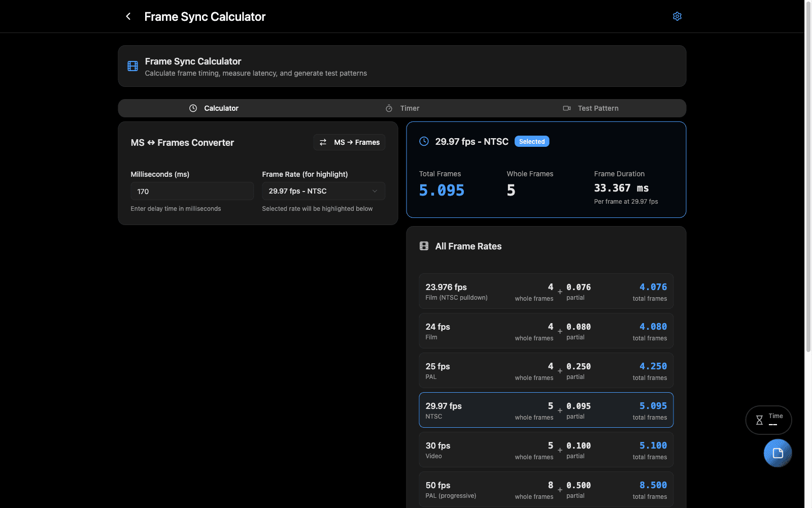Image resolution: width=812 pixels, height=508 pixels.
Task: Click the 5.100 total frames value
Action: 653,446
